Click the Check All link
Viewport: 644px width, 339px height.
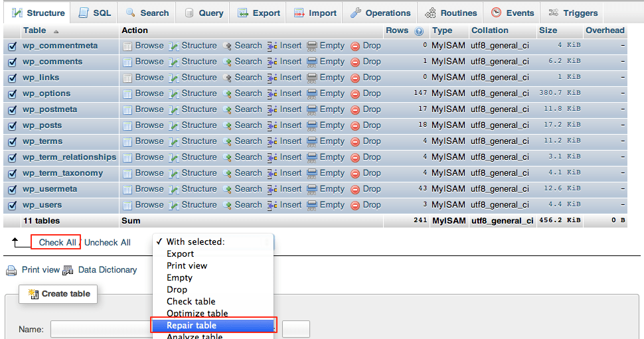click(x=58, y=243)
